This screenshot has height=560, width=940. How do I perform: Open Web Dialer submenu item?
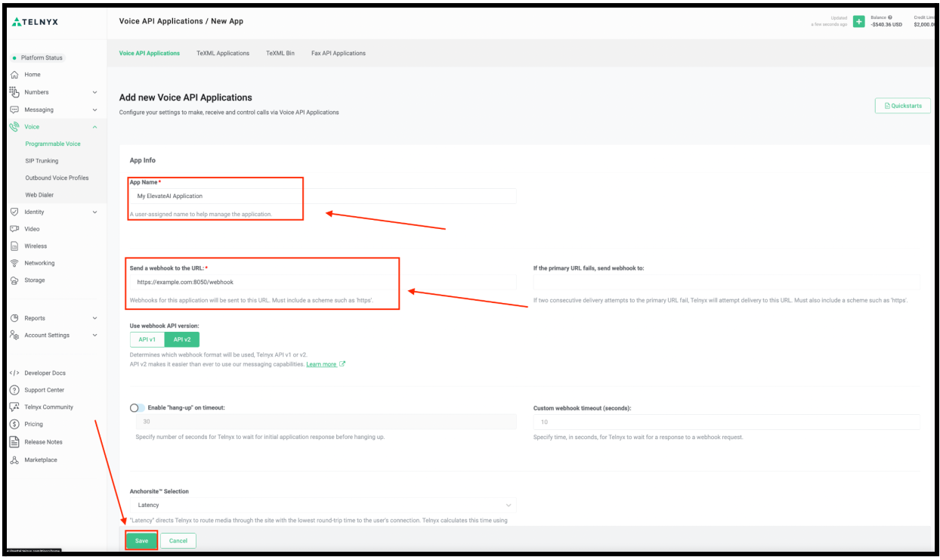(39, 195)
